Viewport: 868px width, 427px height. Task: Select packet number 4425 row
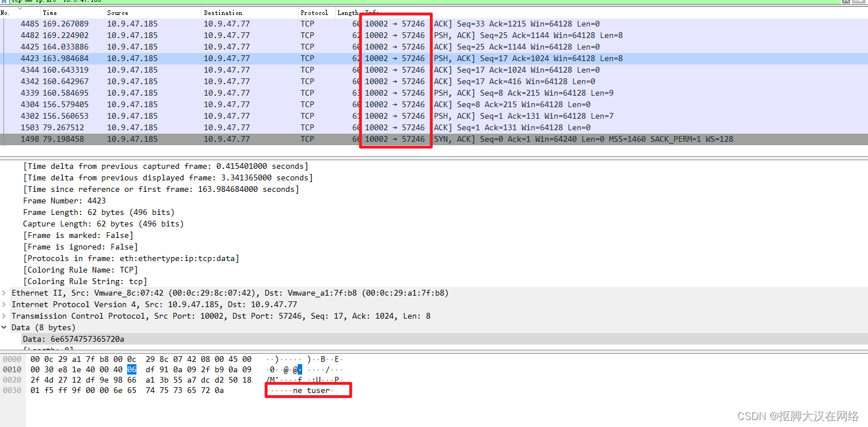point(434,47)
